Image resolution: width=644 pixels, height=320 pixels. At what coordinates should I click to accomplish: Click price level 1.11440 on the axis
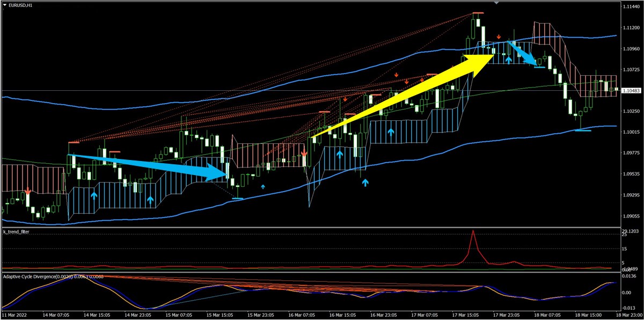coord(630,6)
